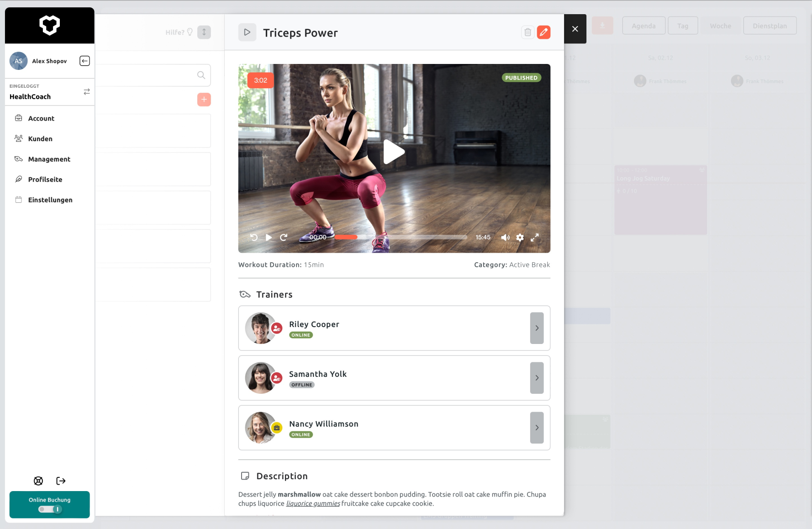The height and width of the screenshot is (529, 812).
Task: Click Nancy Williamson's profile photo
Action: tap(261, 428)
